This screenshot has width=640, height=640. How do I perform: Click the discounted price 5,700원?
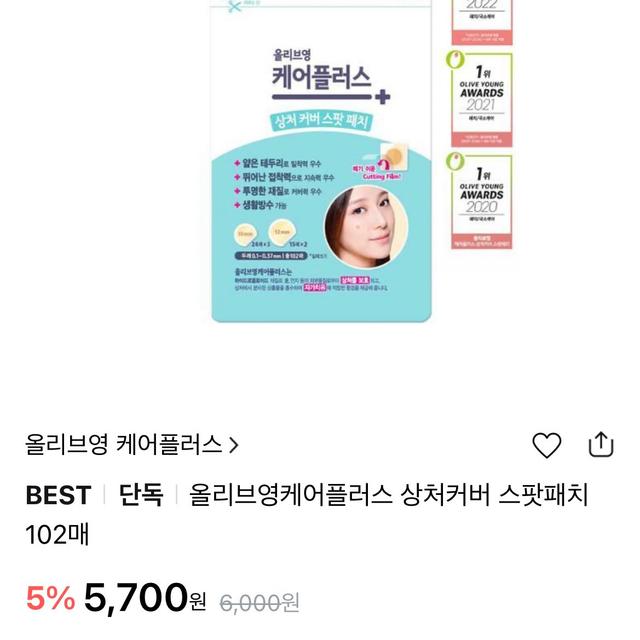(145, 598)
